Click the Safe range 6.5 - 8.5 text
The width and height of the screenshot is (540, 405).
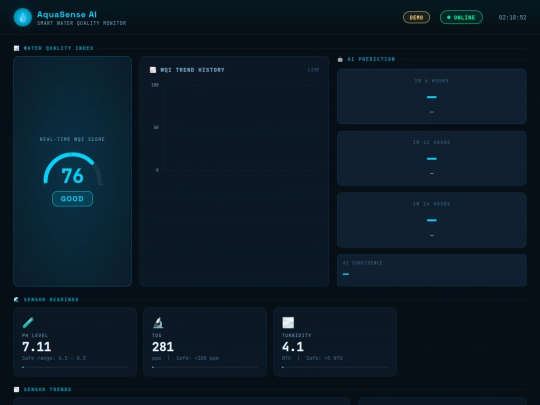pos(54,358)
